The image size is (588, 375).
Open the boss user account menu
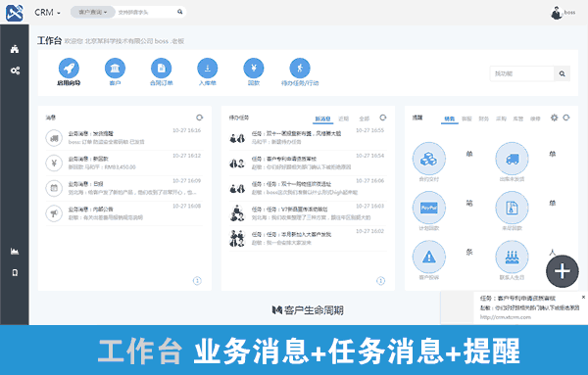[563, 13]
